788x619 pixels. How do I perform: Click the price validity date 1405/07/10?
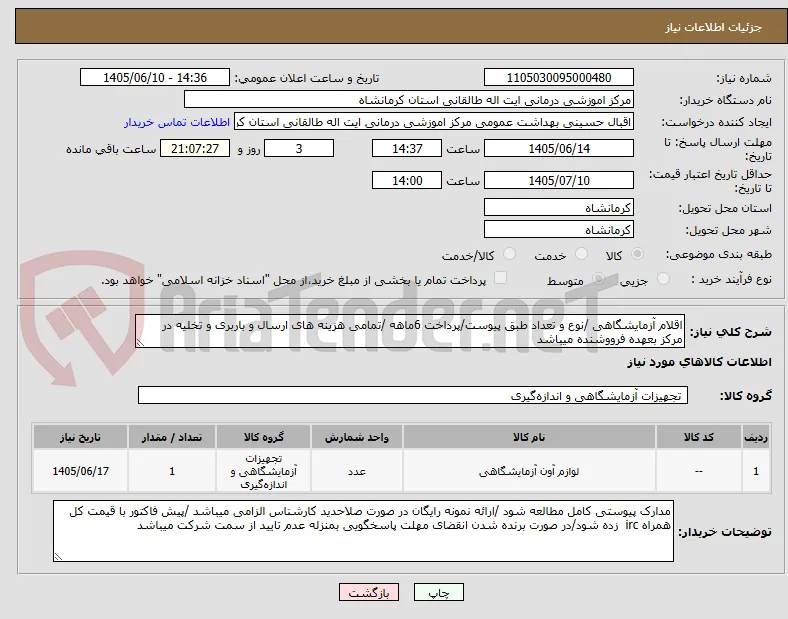click(558, 180)
